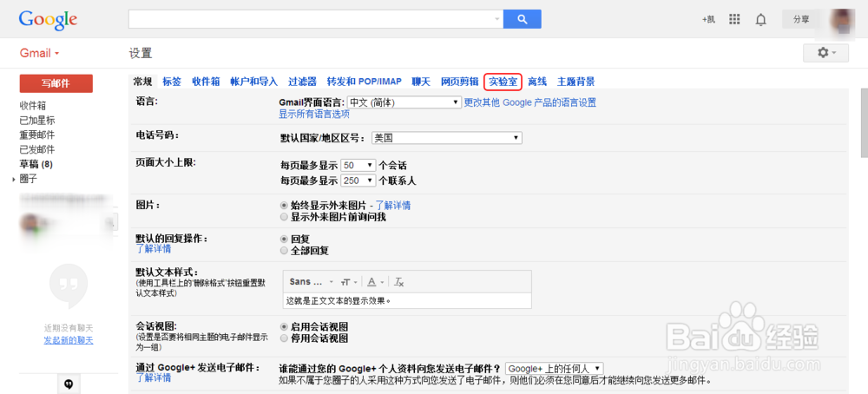Switch to the 标签 settings tab
Image resolution: width=868 pixels, height=394 pixels.
172,82
